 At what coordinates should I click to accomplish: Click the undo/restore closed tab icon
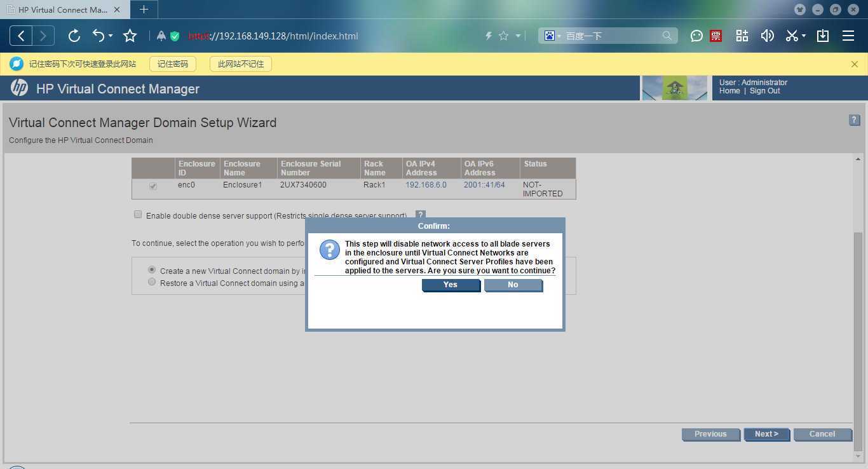coord(99,36)
